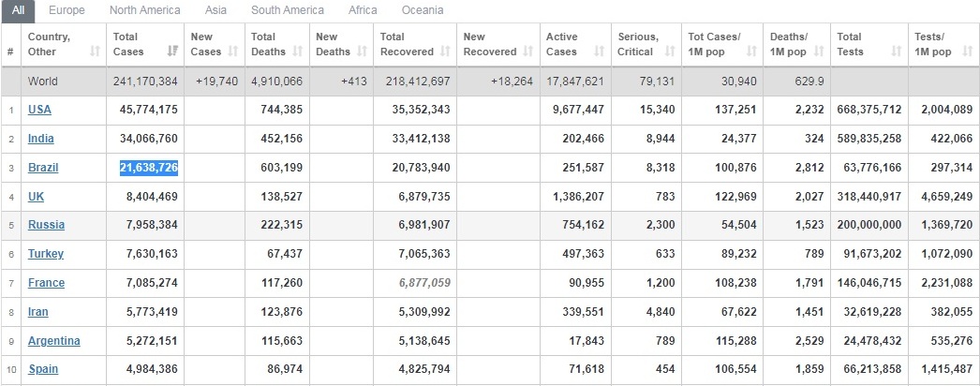980x386 pixels.
Task: Click France deaths per million 1,791
Action: click(x=809, y=282)
